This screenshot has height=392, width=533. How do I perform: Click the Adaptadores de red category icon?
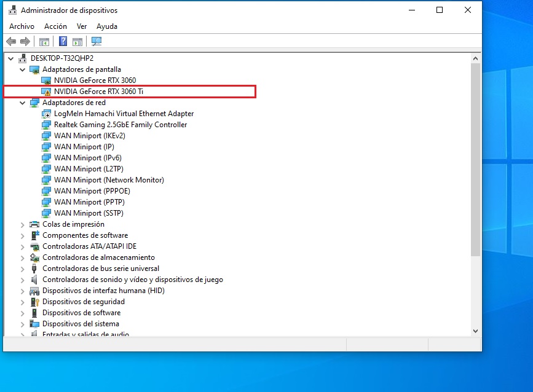tap(34, 103)
